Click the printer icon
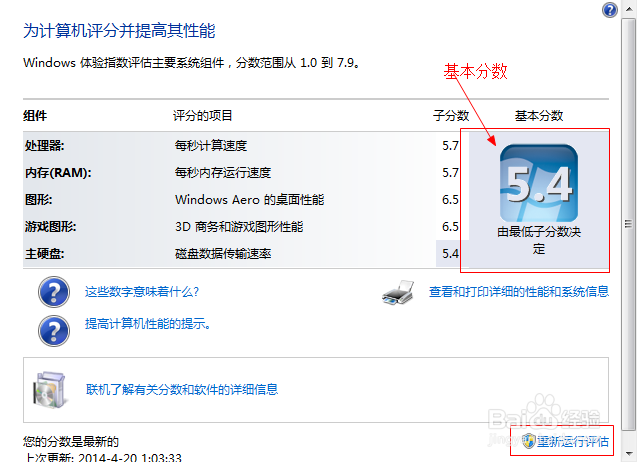Viewport: 637px width, 462px height. (x=398, y=292)
